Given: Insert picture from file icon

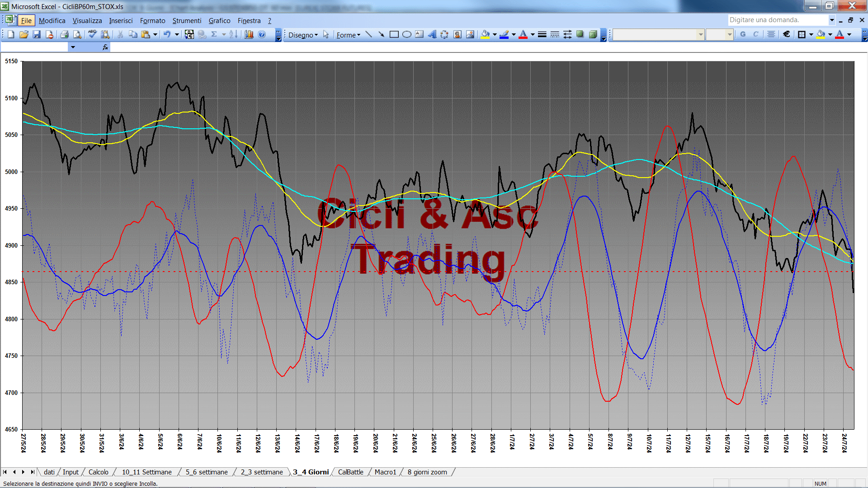Looking at the screenshot, I should coord(470,34).
